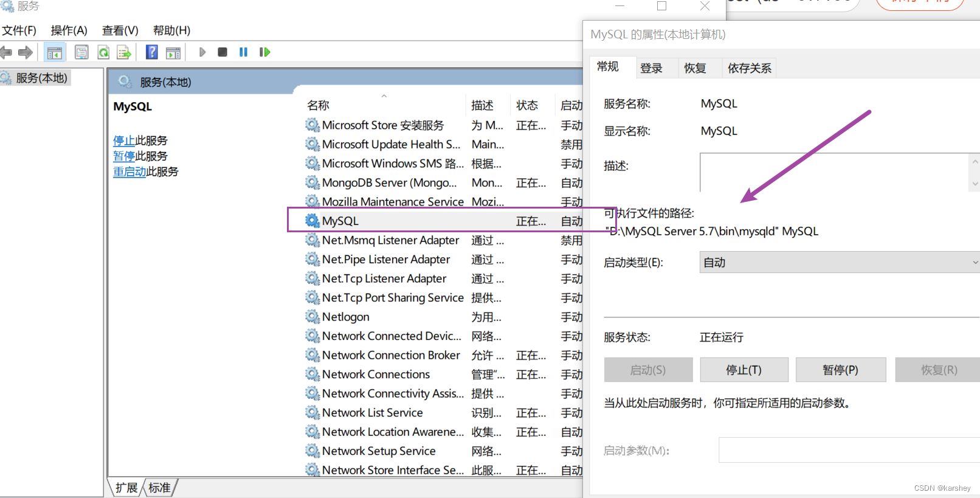Click gear icon of MySQL service row

(312, 221)
